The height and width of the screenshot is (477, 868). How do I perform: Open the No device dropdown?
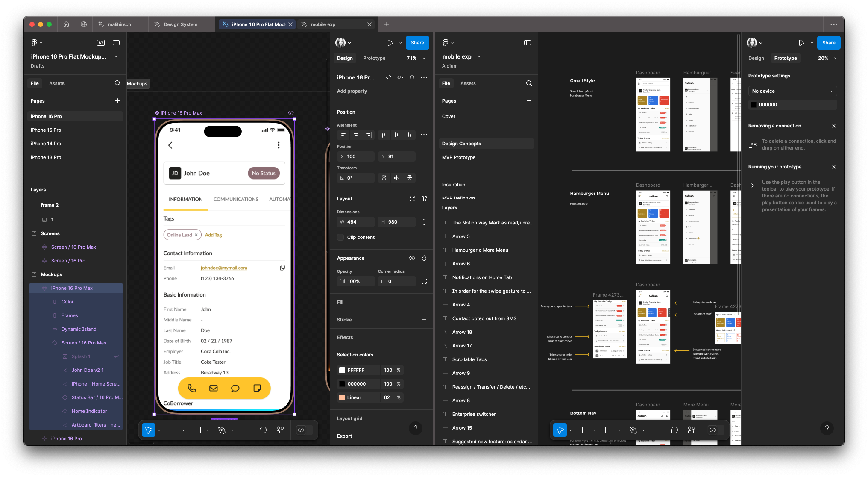(x=792, y=91)
